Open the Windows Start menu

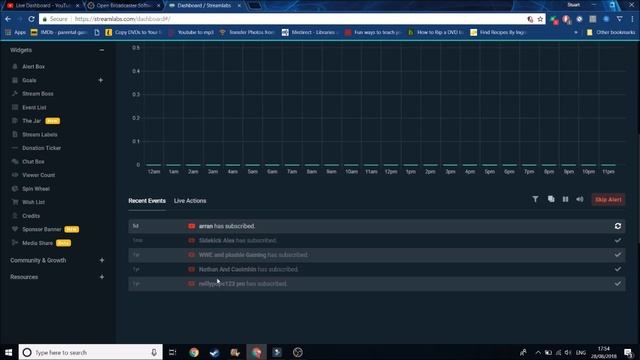9,352
